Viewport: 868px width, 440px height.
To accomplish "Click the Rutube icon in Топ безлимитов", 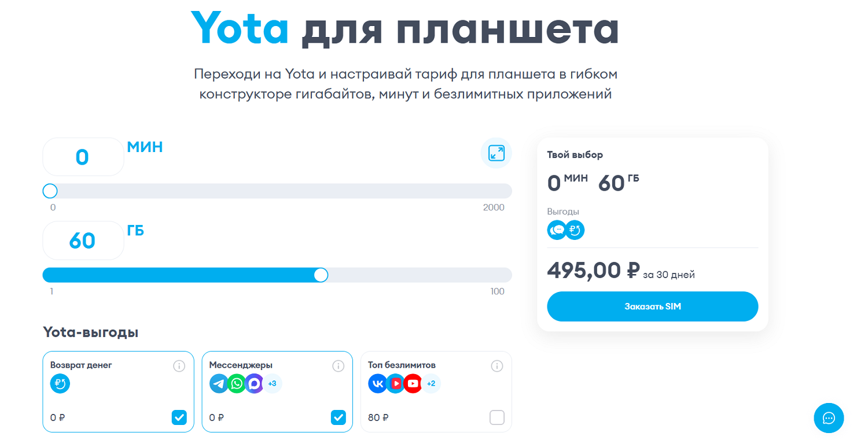I will click(395, 383).
